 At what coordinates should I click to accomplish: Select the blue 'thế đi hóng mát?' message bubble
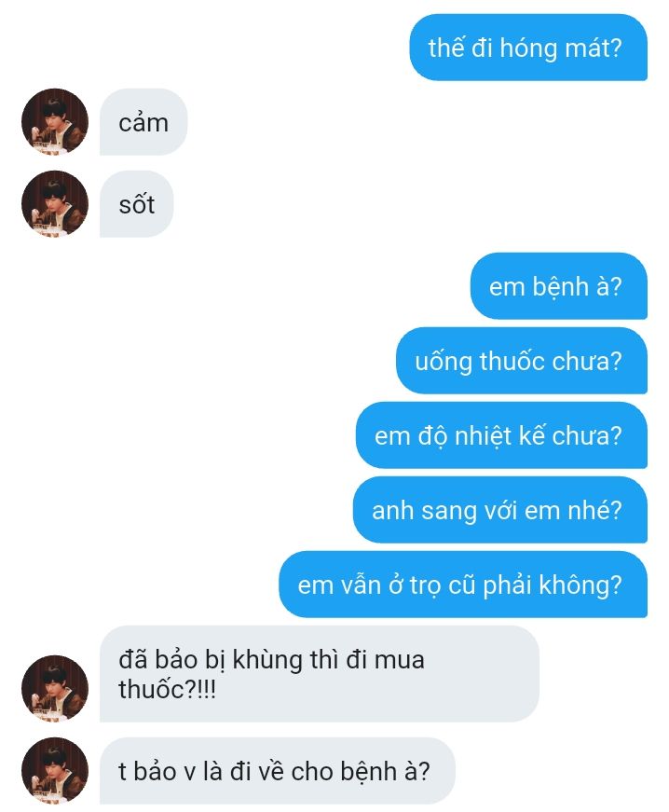tap(528, 48)
